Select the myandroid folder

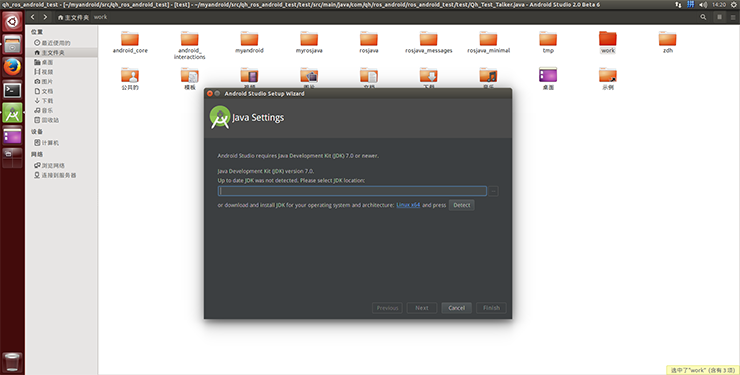point(249,42)
